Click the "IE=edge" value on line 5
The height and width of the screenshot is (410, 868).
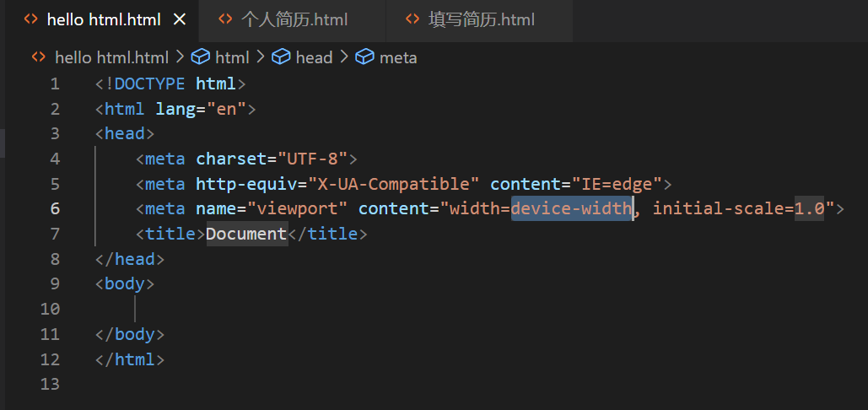click(617, 184)
